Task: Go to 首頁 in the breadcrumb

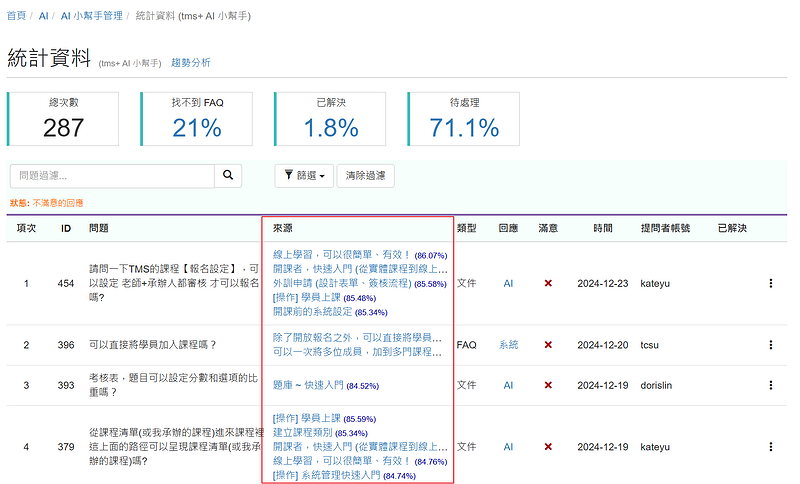Action: pyautogui.click(x=16, y=17)
